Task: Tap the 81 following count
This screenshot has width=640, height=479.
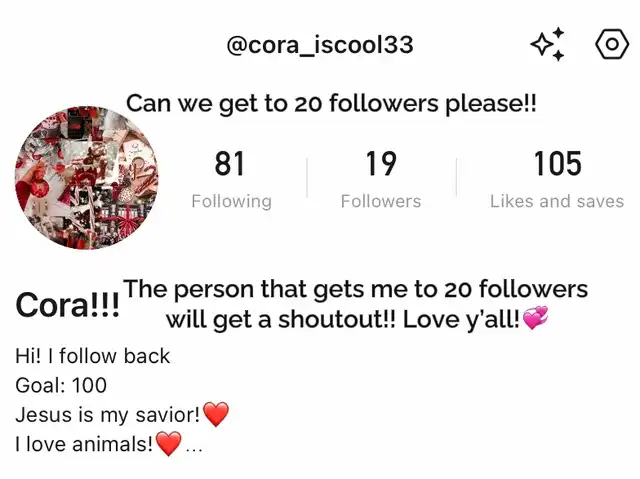Action: tap(229, 164)
